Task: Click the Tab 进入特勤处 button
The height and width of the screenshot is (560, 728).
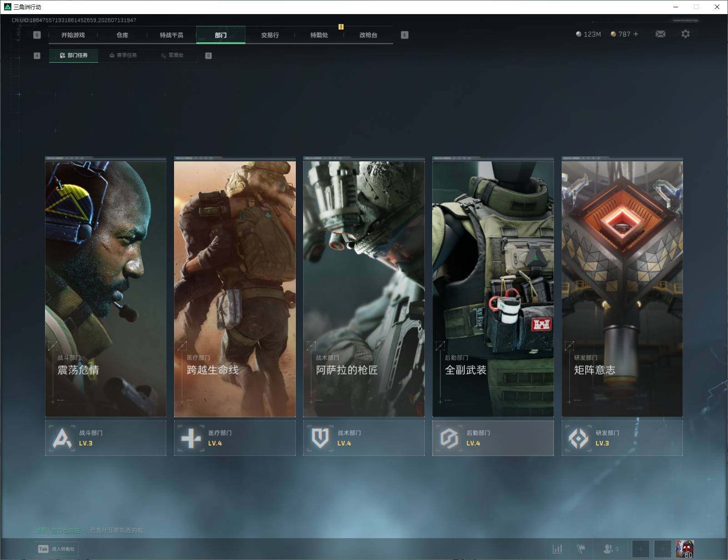Action: coord(56,549)
